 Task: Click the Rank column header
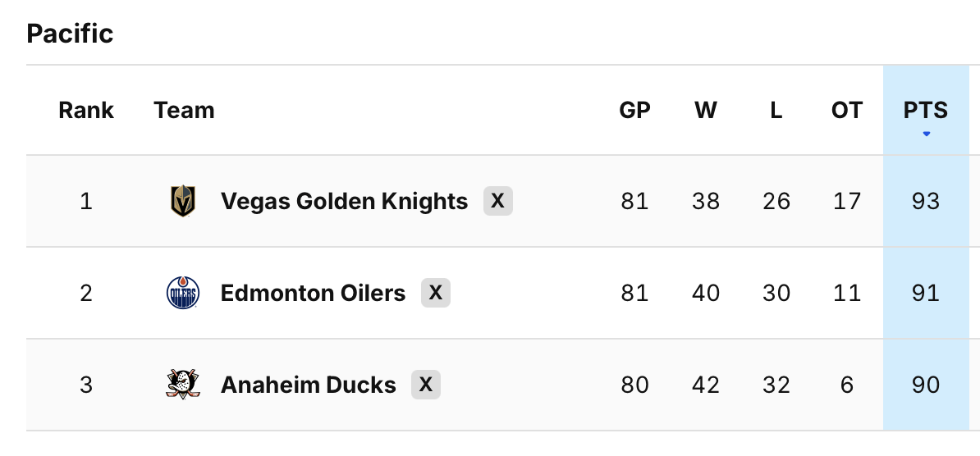pos(86,110)
